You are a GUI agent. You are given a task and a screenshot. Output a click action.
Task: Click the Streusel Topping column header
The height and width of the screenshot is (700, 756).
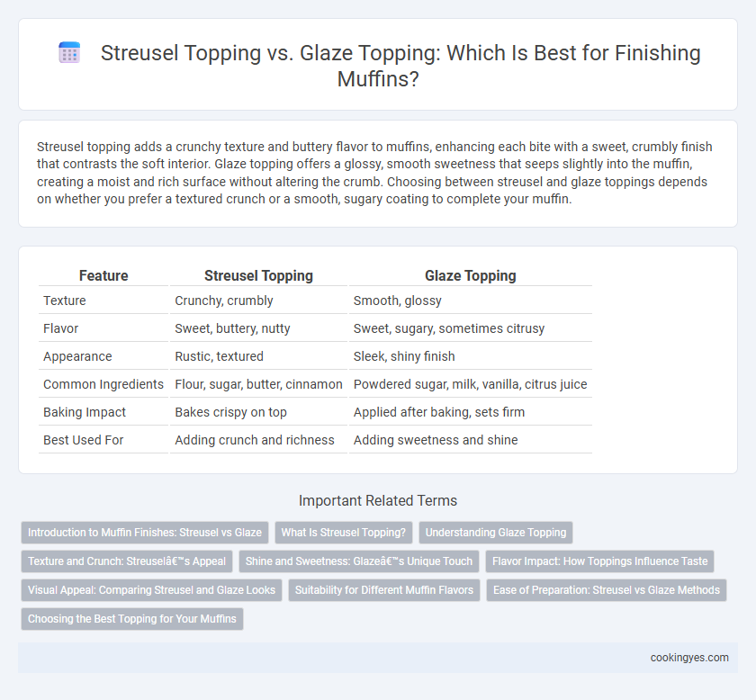pyautogui.click(x=258, y=275)
